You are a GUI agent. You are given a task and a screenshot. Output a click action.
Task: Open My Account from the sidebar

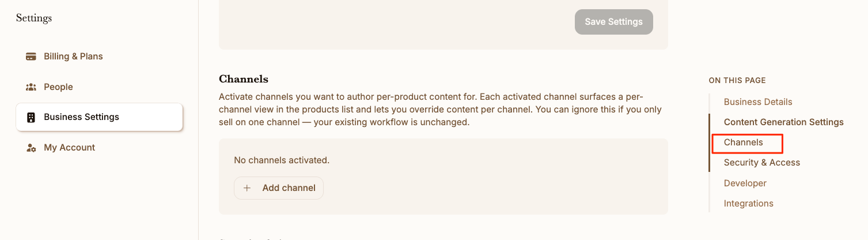(99, 148)
